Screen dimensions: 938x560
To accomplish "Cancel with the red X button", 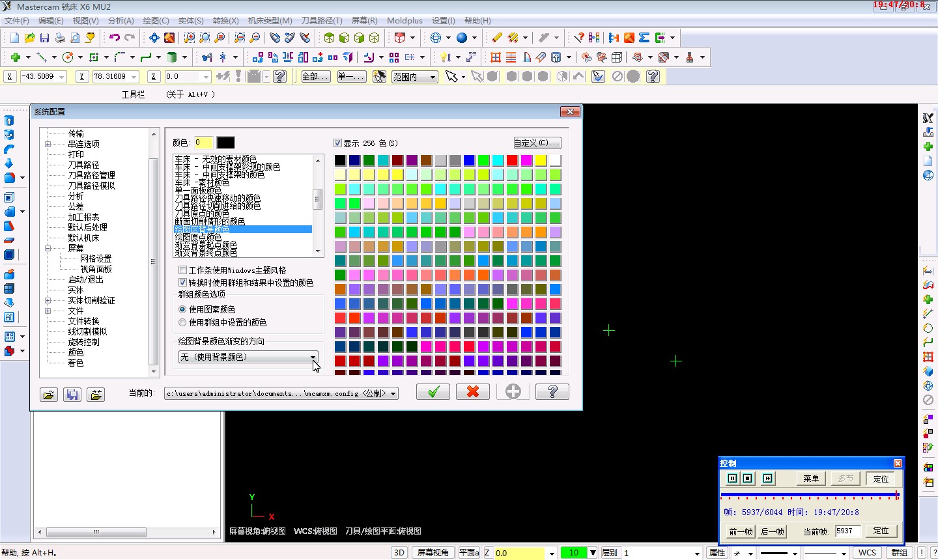I will tap(473, 391).
